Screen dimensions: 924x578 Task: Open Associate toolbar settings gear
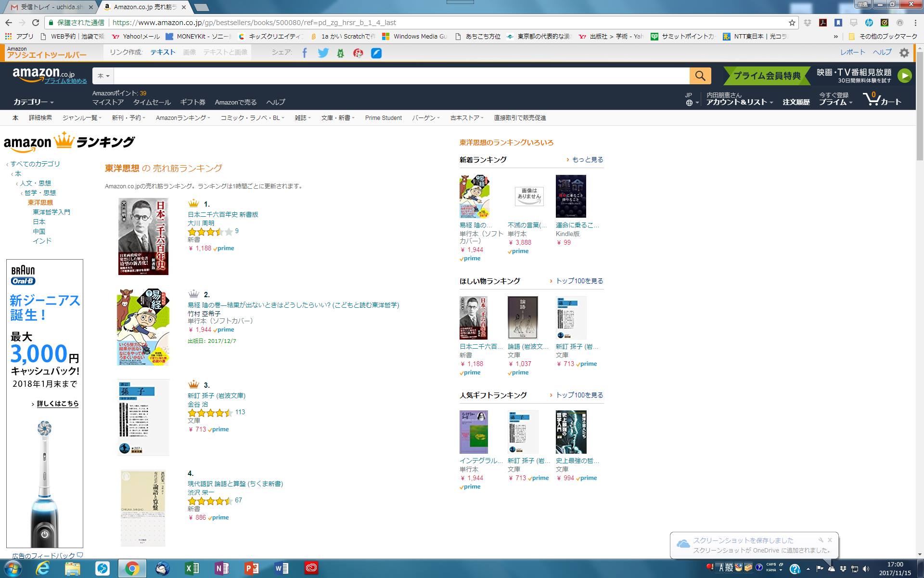pyautogui.click(x=904, y=53)
